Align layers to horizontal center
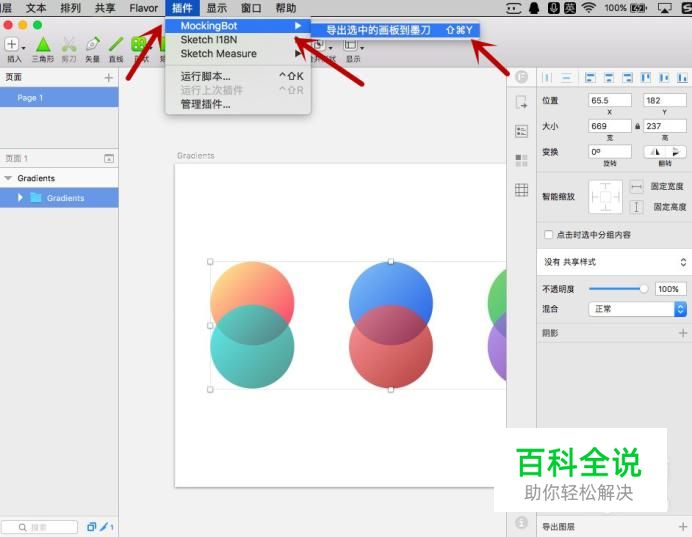This screenshot has height=537, width=692. pos(609,78)
